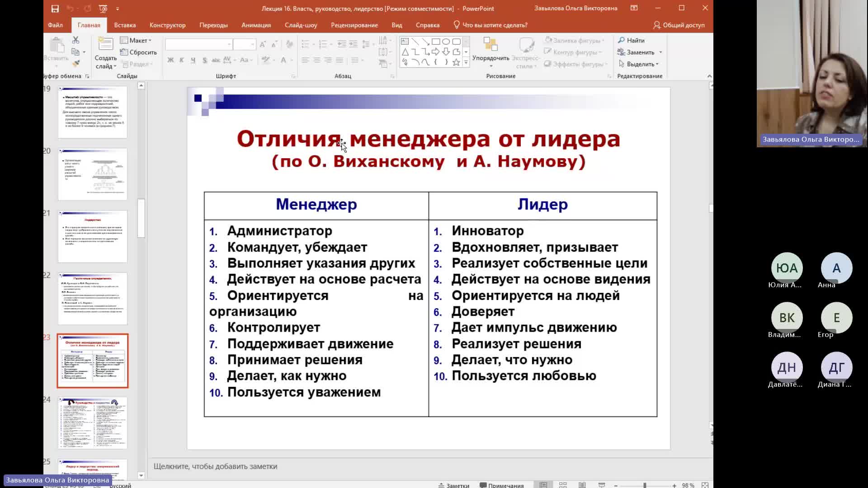The height and width of the screenshot is (488, 868).
Task: Toggle text shadow (S) formatting
Action: (x=205, y=60)
